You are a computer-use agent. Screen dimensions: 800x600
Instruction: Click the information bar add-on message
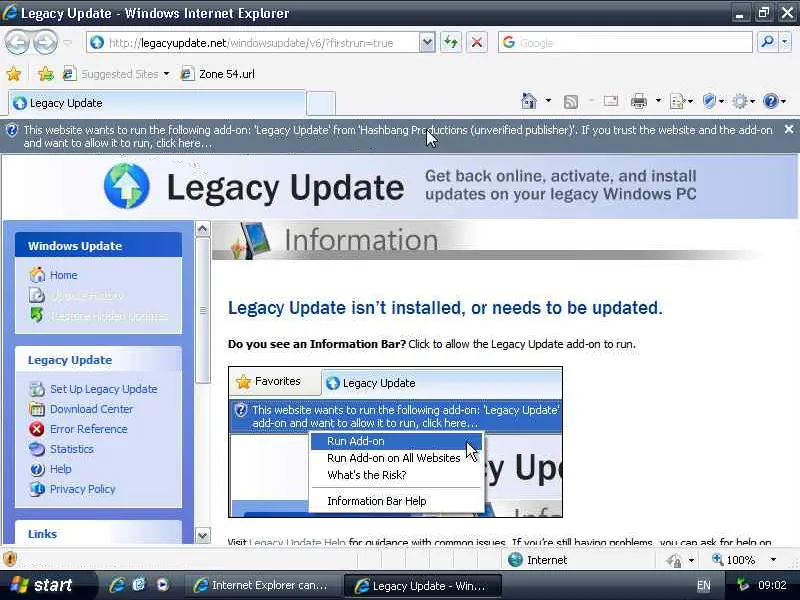coord(398,136)
